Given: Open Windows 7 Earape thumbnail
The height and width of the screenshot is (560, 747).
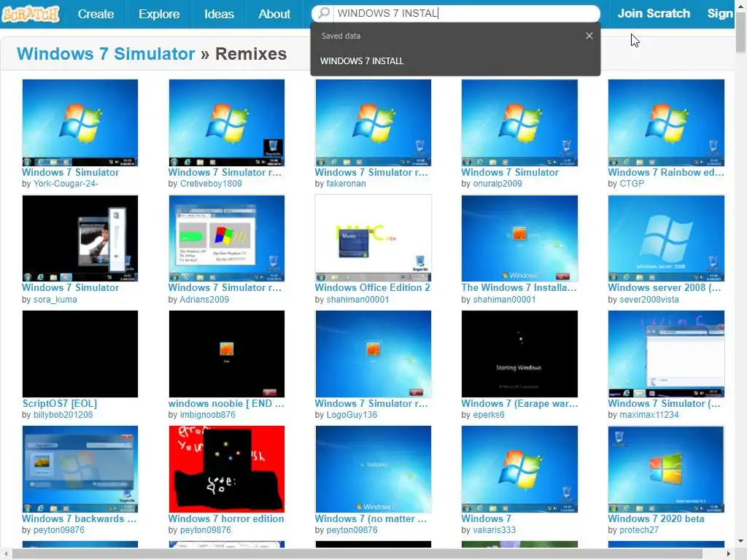Looking at the screenshot, I should (519, 354).
